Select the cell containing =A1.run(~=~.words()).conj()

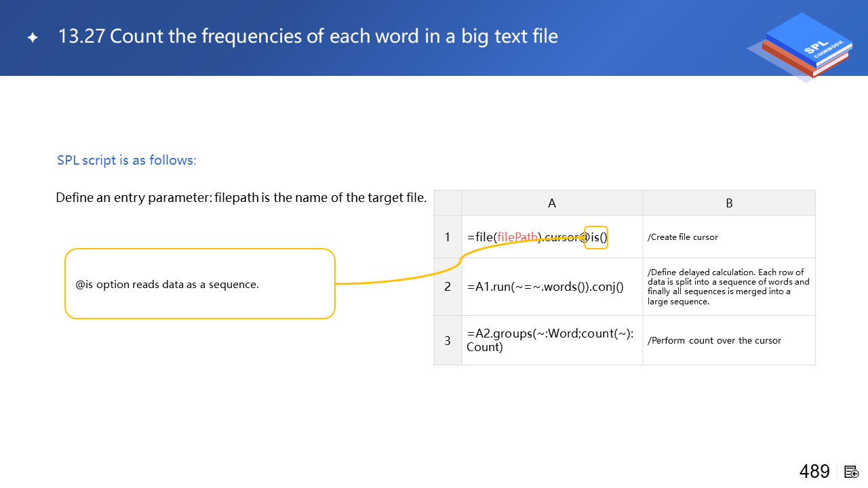pos(545,287)
